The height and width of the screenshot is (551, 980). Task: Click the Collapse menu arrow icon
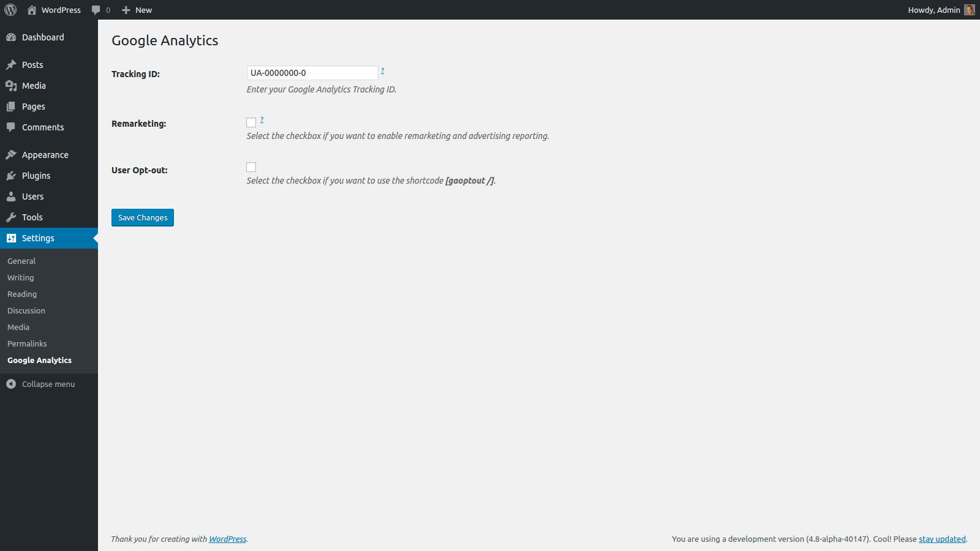(x=11, y=384)
